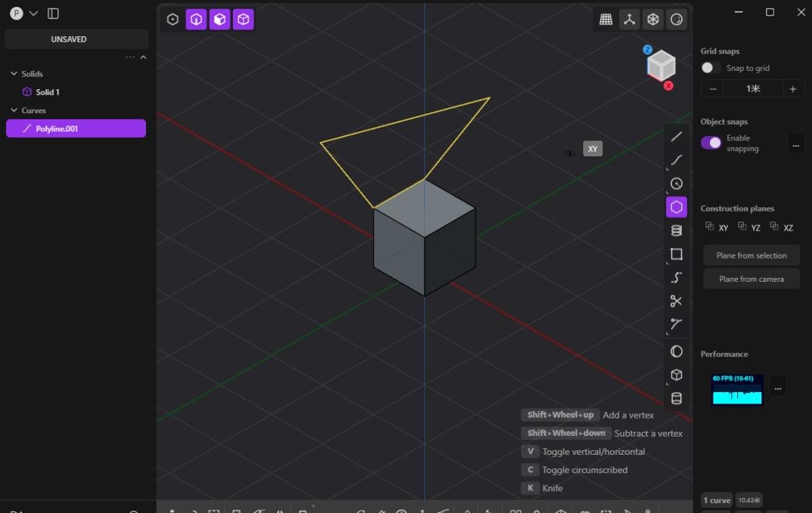This screenshot has width=812, height=513.
Task: Open the dropdown chevron next to avatar
Action: tap(34, 14)
